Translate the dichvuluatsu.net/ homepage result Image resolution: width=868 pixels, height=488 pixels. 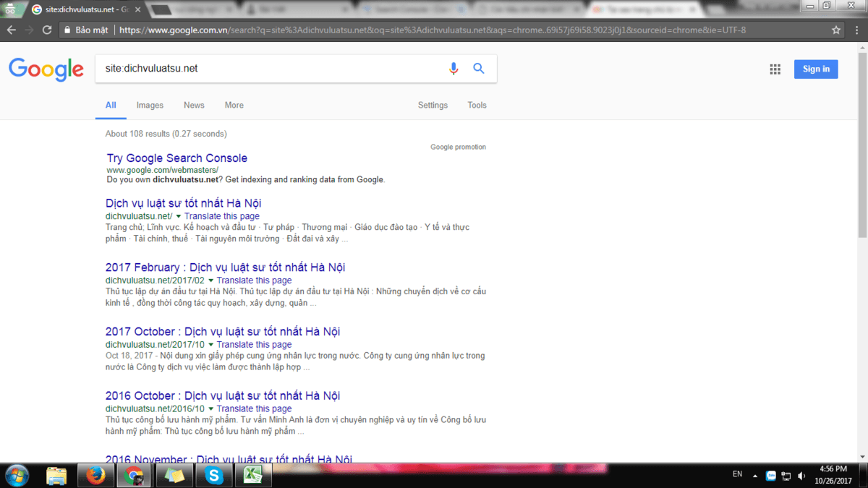[222, 216]
